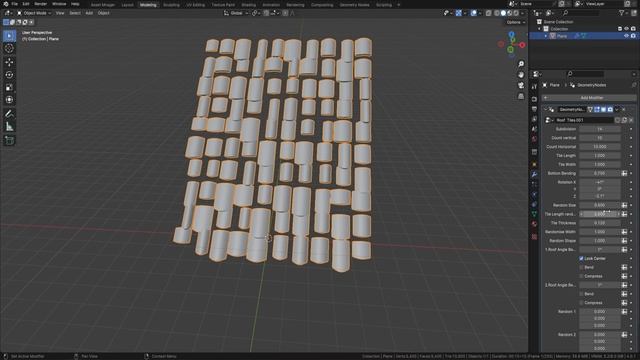Select the Move tool
The height and width of the screenshot is (360, 640).
(9, 62)
